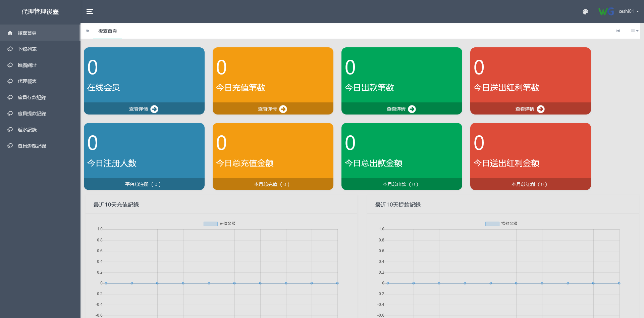Open the ceshi01 user dropdown
This screenshot has height=318, width=644.
tap(629, 11)
